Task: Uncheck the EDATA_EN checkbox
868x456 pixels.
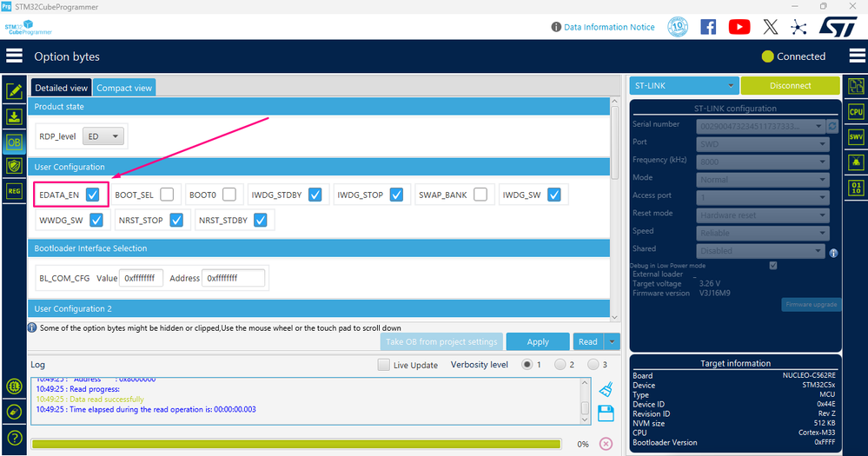Action: pyautogui.click(x=92, y=195)
